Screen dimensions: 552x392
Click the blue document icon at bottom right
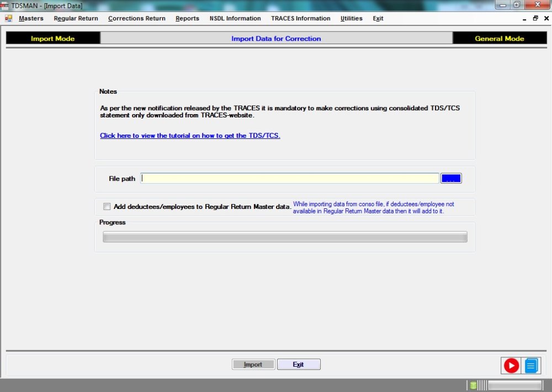(x=529, y=365)
